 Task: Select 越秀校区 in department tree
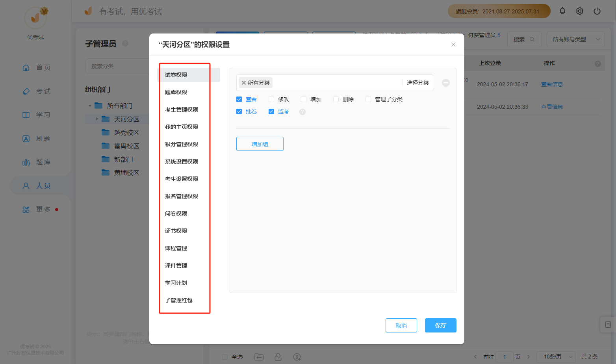[x=126, y=132]
